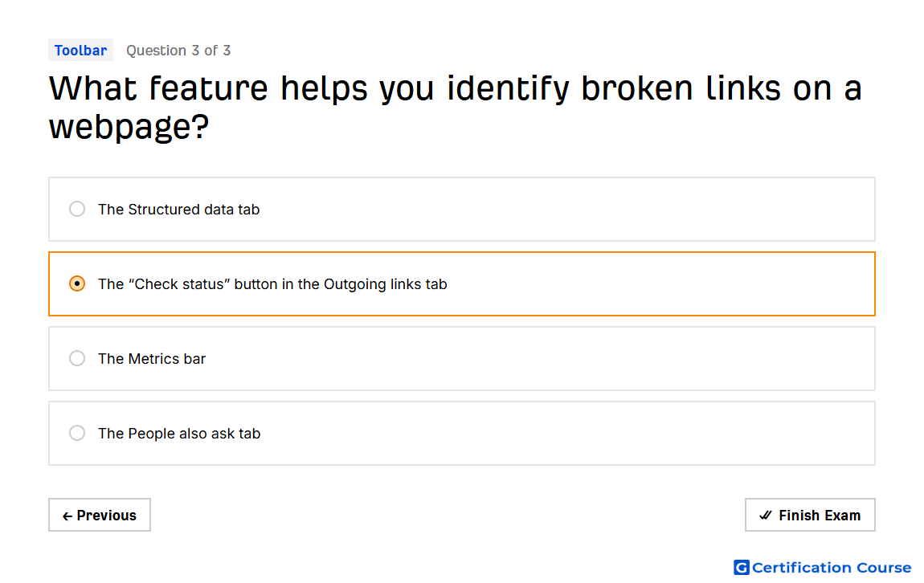Click the double checkmark icon in Finish Exam
Viewport: 924px width, 583px height.
765,516
